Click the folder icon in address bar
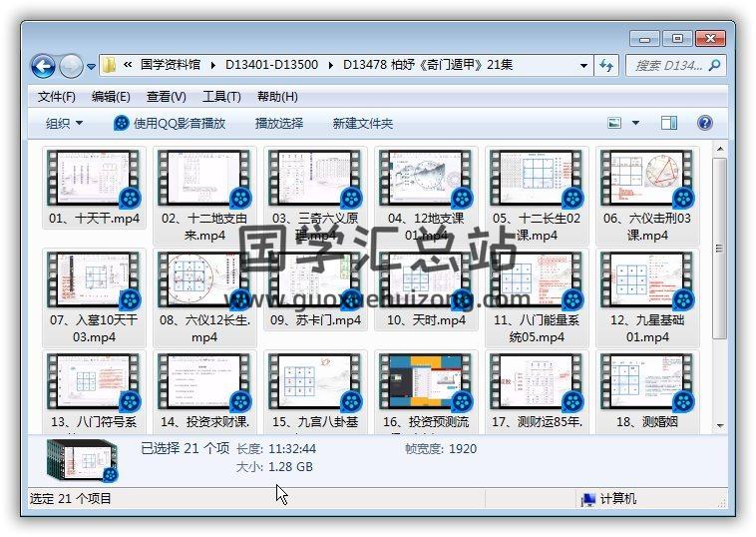756x537 pixels. tap(110, 65)
